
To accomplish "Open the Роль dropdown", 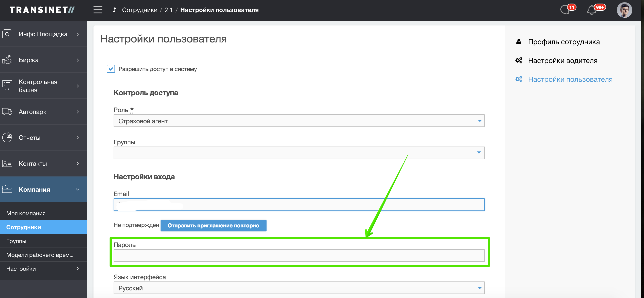I will point(299,121).
